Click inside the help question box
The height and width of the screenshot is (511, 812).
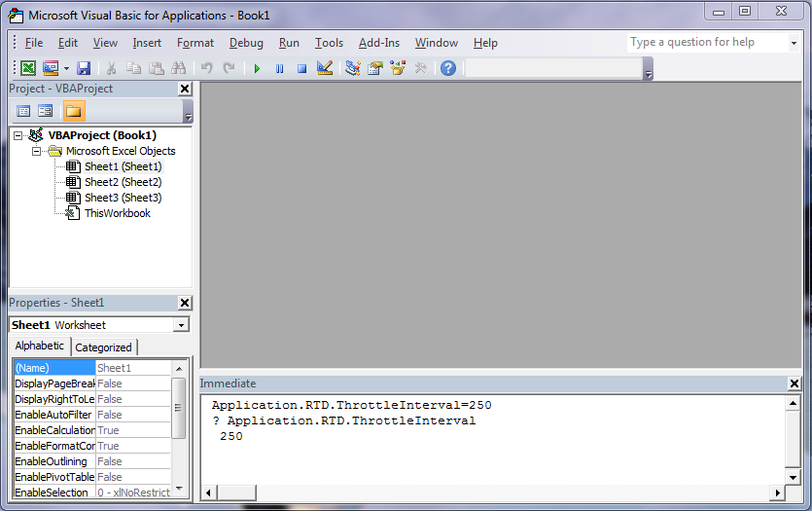point(707,43)
